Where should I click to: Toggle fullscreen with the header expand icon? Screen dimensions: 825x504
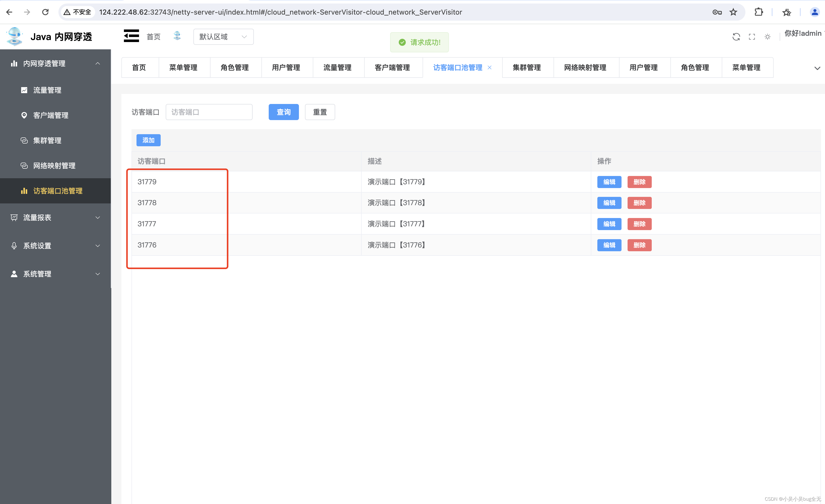(x=752, y=37)
